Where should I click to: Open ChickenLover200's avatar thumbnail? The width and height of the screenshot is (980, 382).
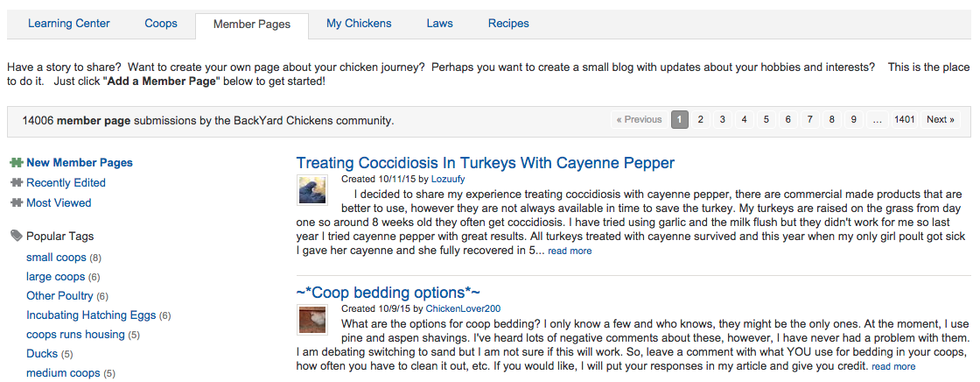coord(312,320)
